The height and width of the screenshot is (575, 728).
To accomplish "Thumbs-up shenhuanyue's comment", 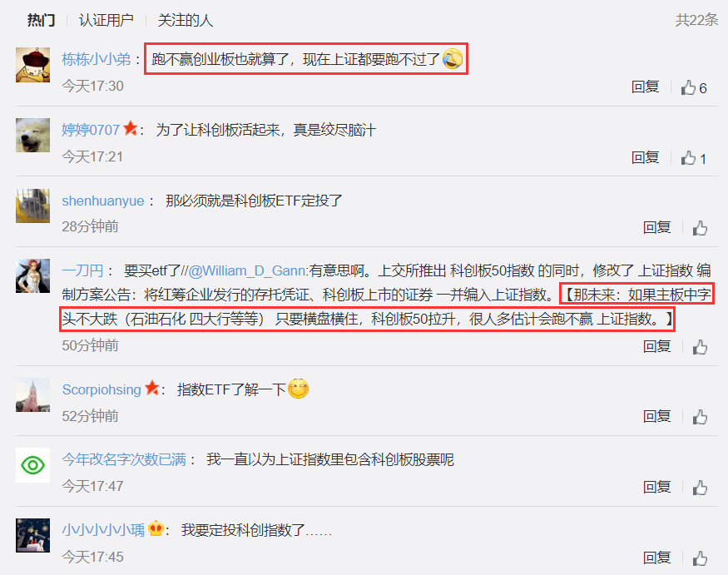I will point(701,228).
